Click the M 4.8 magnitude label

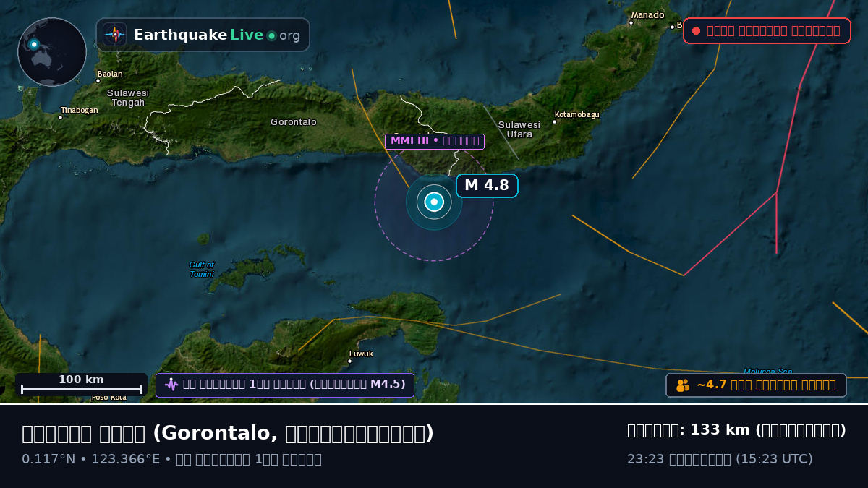tap(487, 186)
